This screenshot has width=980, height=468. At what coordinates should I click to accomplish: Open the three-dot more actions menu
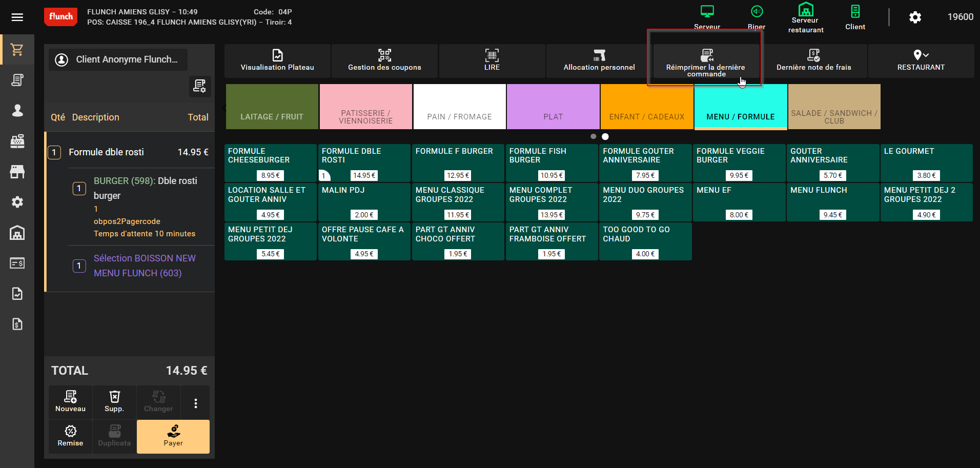click(x=195, y=403)
